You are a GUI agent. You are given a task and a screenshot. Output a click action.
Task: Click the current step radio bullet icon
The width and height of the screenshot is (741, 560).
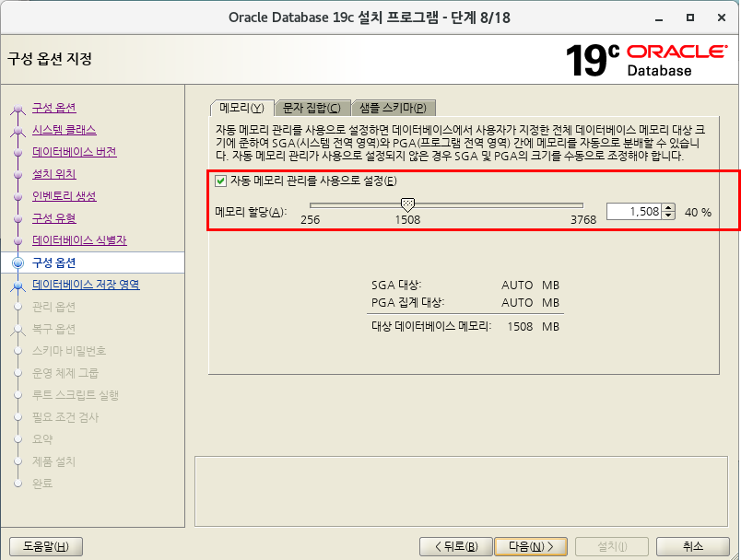18,262
